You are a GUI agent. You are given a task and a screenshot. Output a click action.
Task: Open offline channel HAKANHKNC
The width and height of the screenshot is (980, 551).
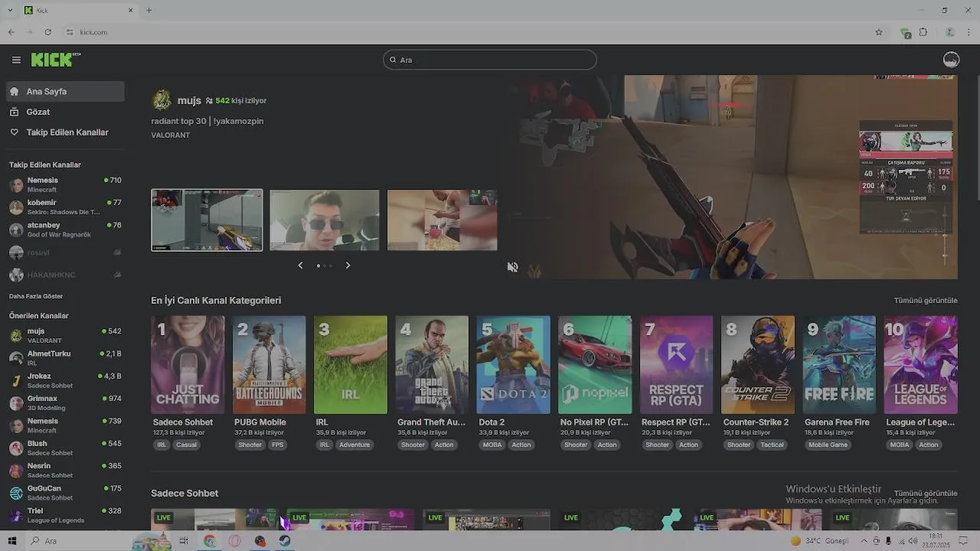click(x=65, y=275)
